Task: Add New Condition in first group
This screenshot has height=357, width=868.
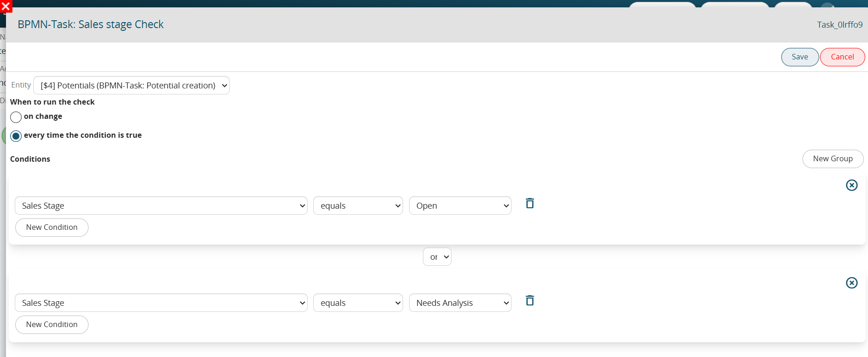Action: [x=52, y=228]
